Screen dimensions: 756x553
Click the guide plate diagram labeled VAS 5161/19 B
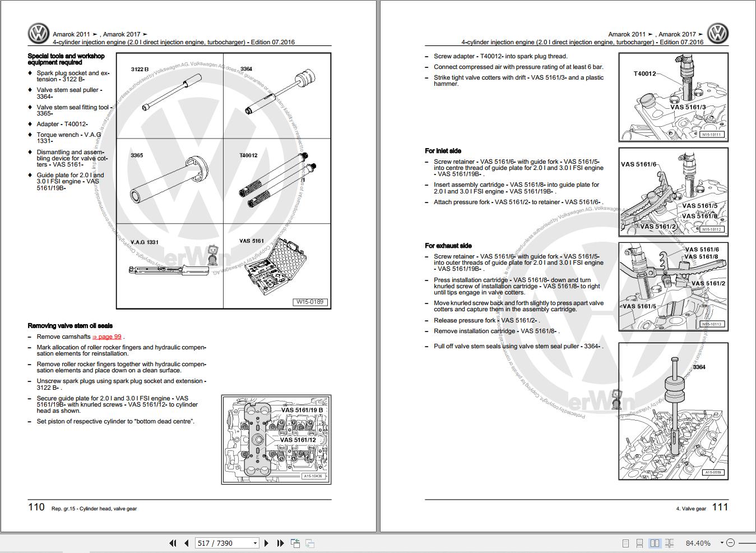[276, 440]
